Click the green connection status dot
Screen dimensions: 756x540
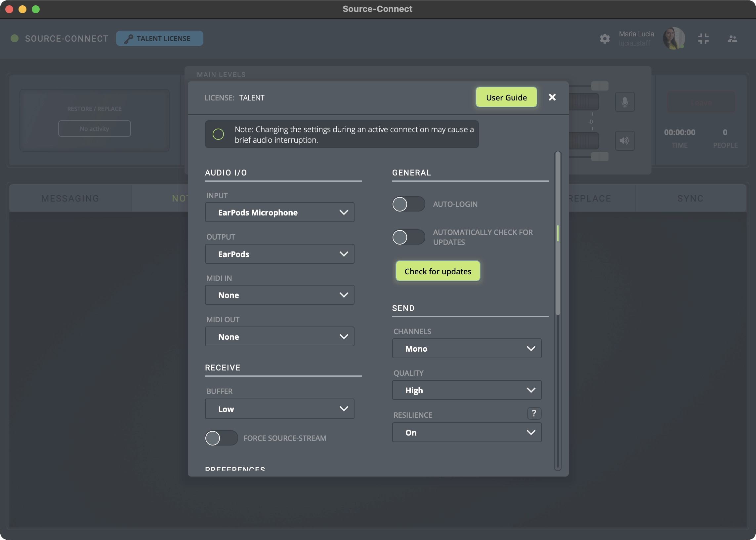click(15, 38)
